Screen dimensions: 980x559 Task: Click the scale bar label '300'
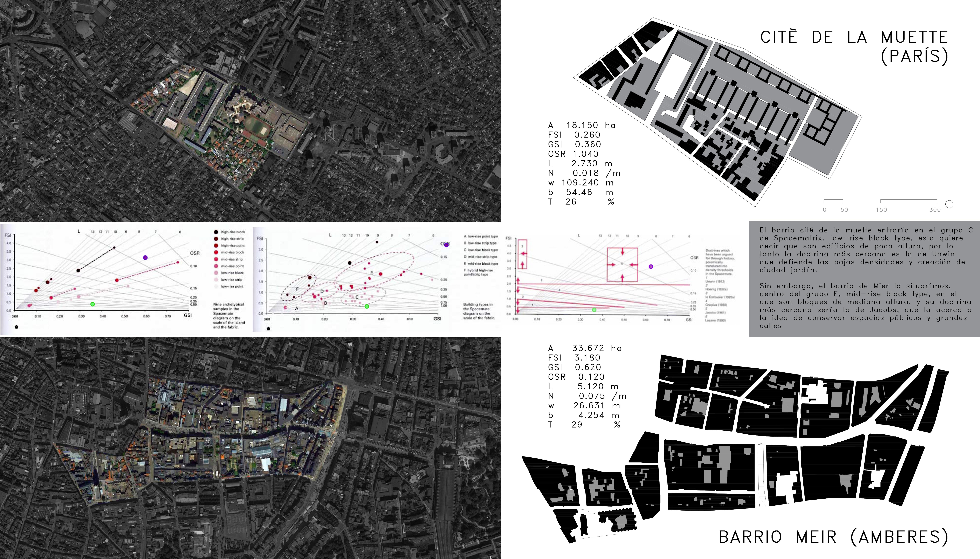click(x=935, y=210)
